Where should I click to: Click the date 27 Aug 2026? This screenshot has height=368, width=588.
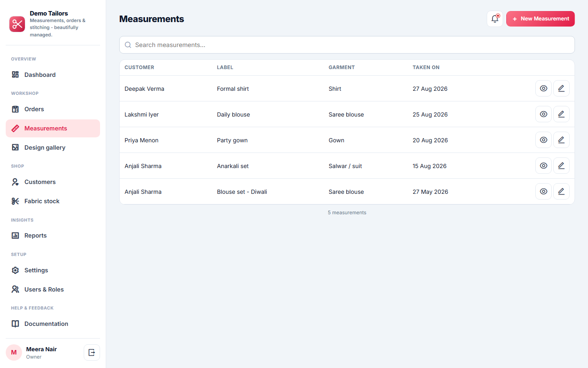tap(430, 89)
